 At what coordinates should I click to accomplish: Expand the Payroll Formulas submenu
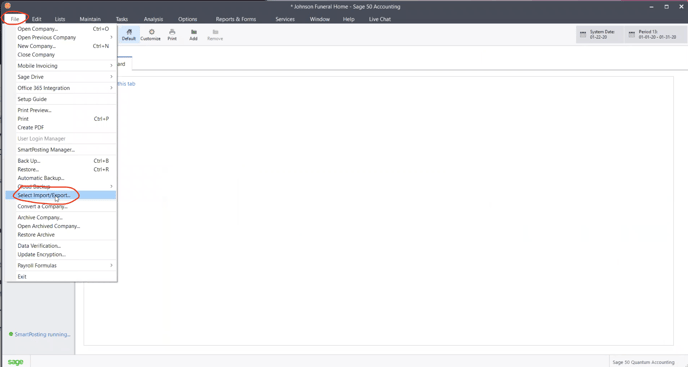[61, 266]
